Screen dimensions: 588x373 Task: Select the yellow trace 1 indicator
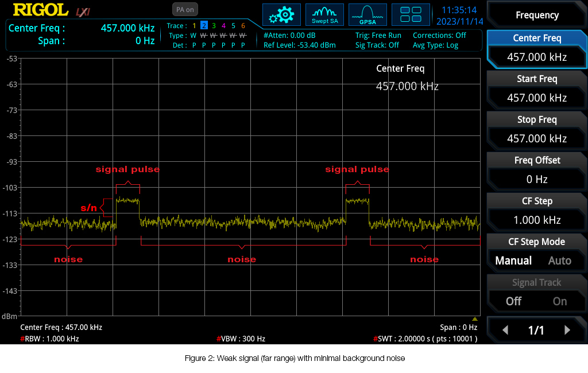194,26
